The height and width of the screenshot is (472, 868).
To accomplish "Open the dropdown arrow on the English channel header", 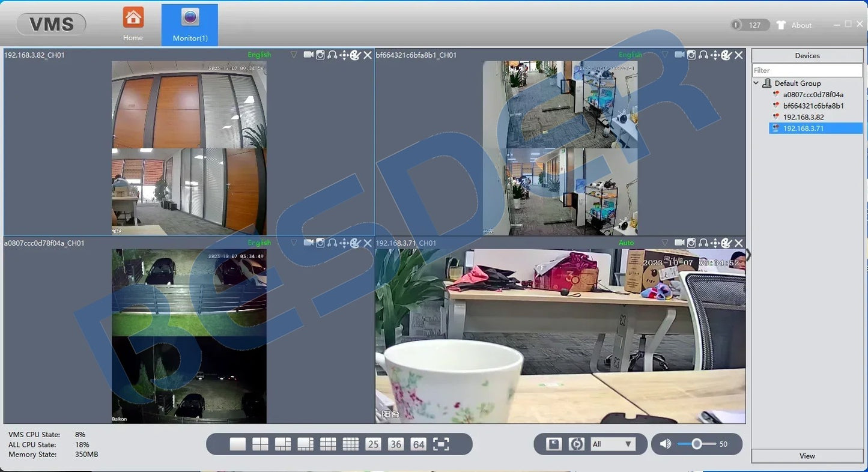I will coord(294,55).
